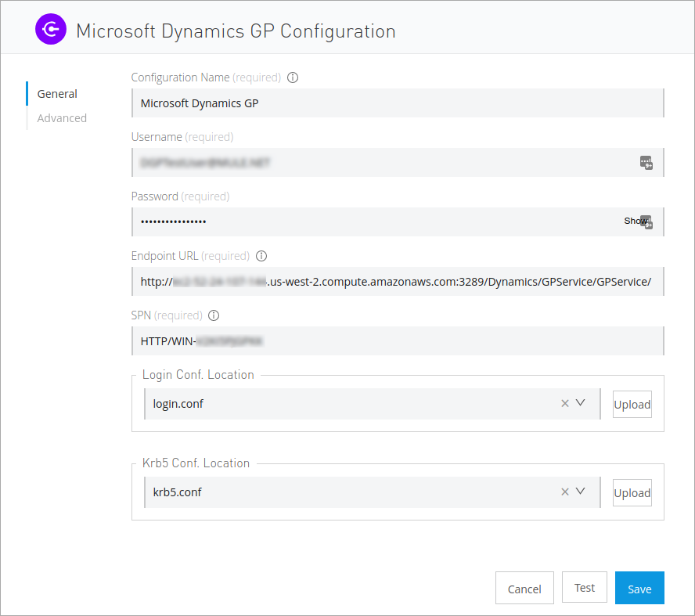This screenshot has height=616, width=695.
Task: Click info icon beside Endpoint URL label
Action: (x=262, y=256)
